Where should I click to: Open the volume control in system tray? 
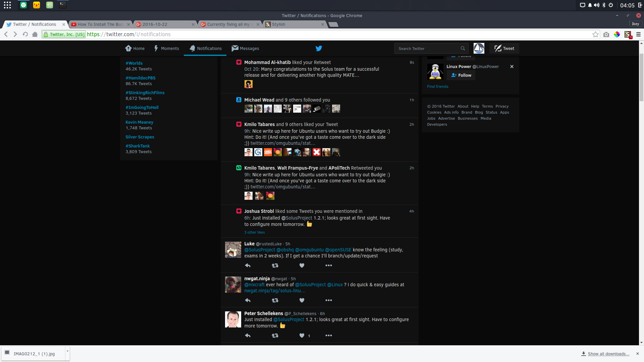click(x=597, y=5)
